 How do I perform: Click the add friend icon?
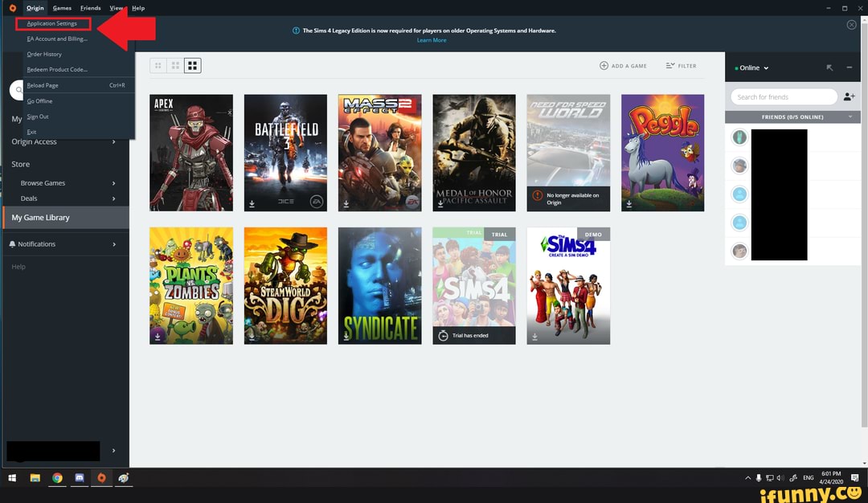click(x=850, y=97)
